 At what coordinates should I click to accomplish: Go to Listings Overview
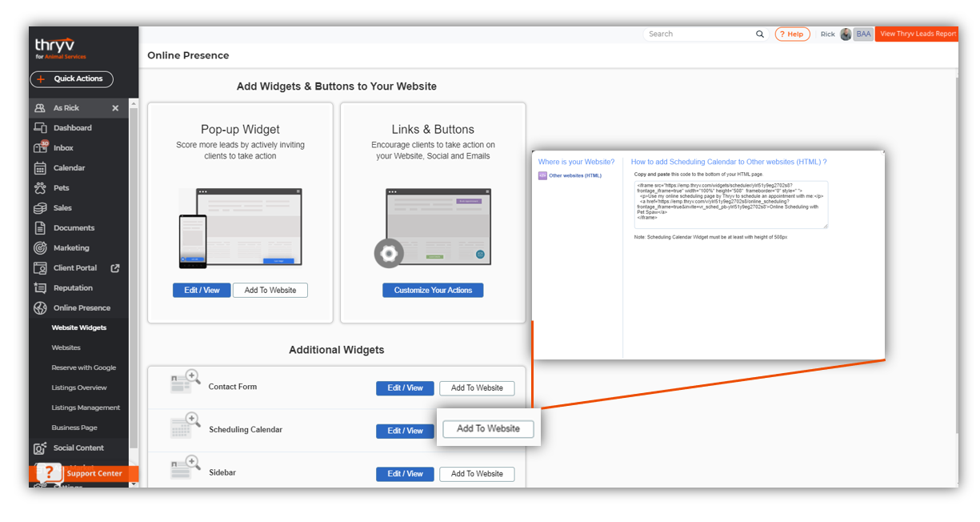point(79,388)
